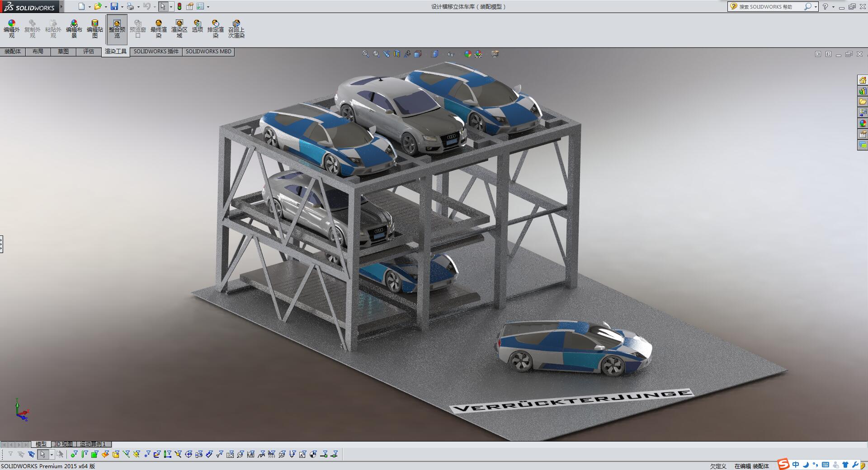Screen dimensions: 868x470
Task: Expand the Select tool dropdown arrow
Action: pos(171,7)
